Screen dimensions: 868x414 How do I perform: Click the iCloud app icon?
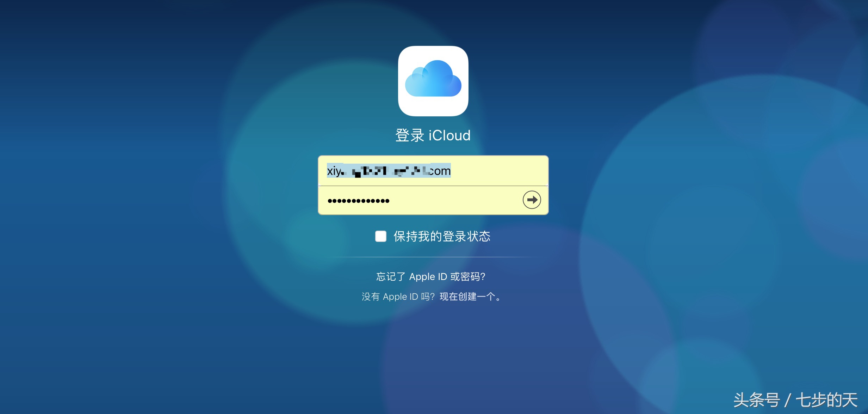[x=434, y=83]
